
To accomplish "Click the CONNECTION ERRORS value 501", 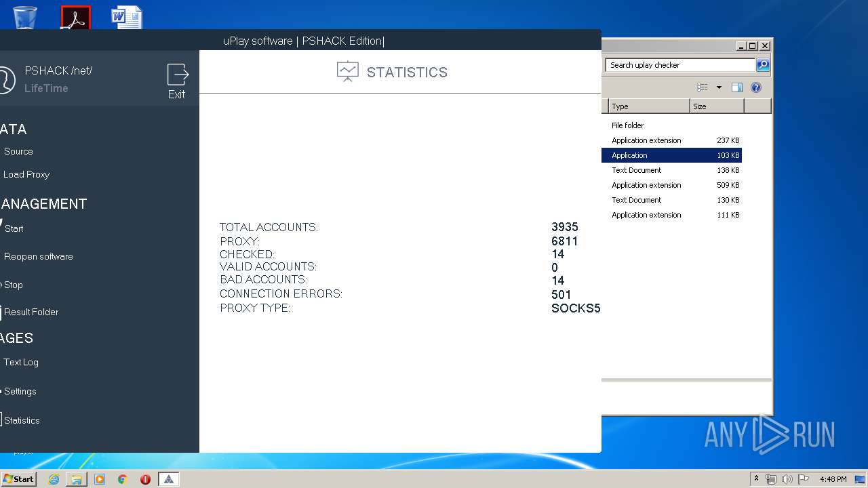I will click(x=561, y=295).
